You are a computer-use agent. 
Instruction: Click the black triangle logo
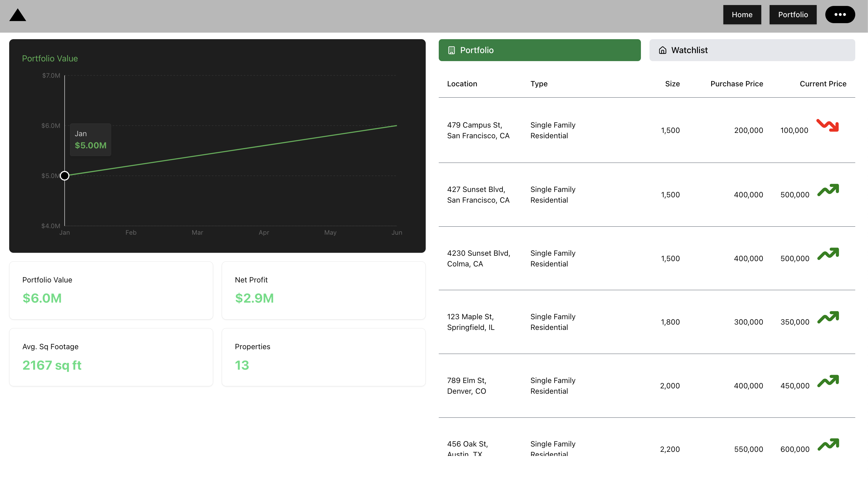(17, 15)
